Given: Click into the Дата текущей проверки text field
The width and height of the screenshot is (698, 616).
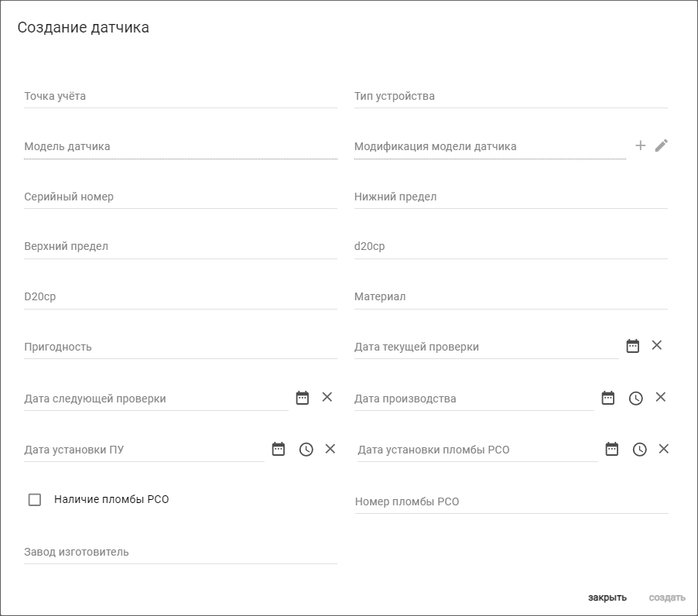Looking at the screenshot, I should (486, 347).
